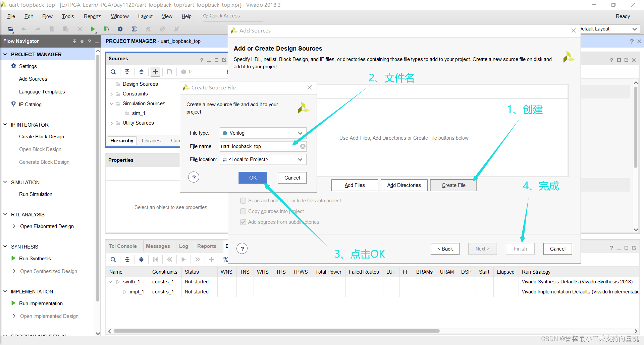Screen dimensions: 644x345
Task: Click OK in Create Source File dialog
Action: point(253,178)
